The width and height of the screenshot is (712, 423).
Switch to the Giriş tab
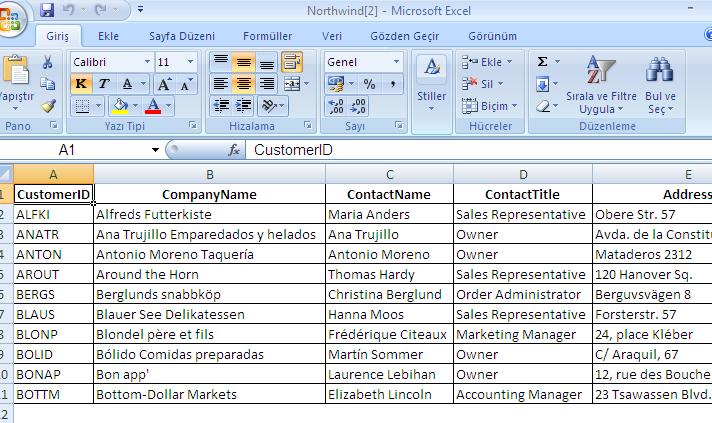pyautogui.click(x=58, y=36)
